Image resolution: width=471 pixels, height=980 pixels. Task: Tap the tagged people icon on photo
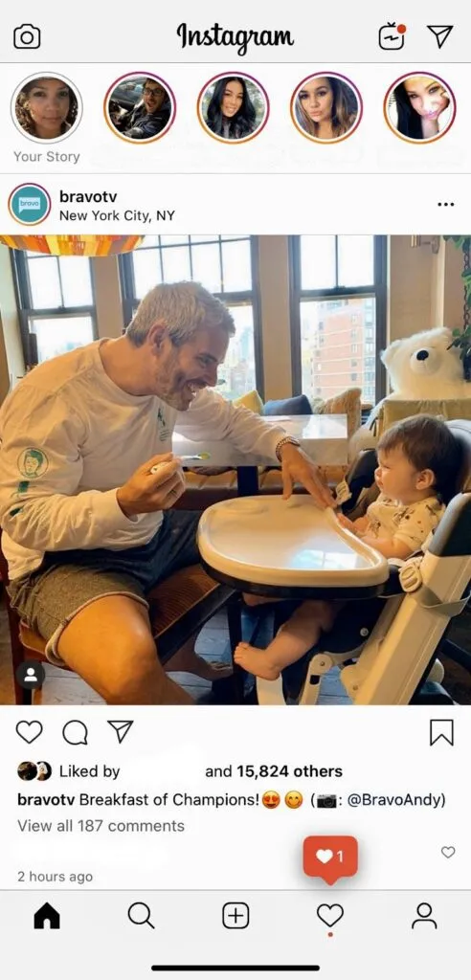(x=30, y=675)
